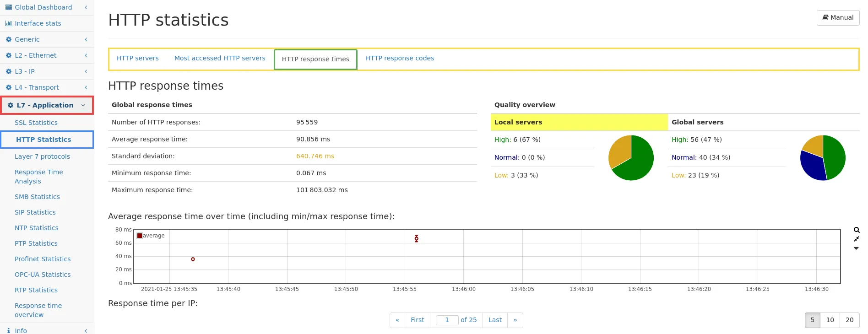Image resolution: width=868 pixels, height=334 pixels.
Task: Set rows per page to 20
Action: 849,320
